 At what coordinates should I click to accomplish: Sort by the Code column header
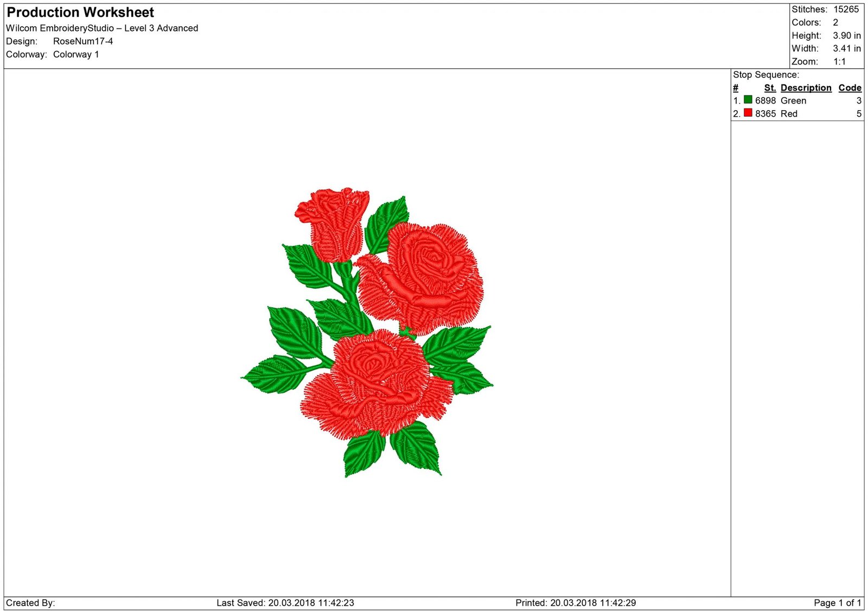click(x=850, y=87)
